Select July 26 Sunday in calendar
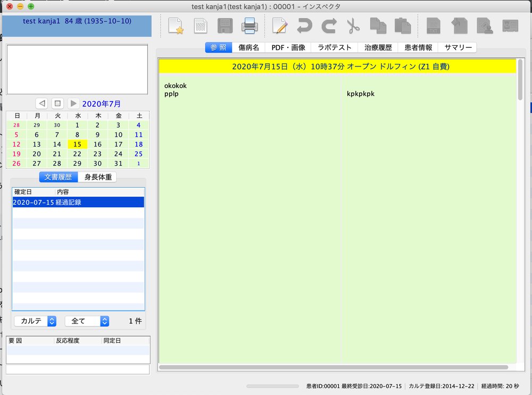532x395 pixels. click(x=16, y=163)
